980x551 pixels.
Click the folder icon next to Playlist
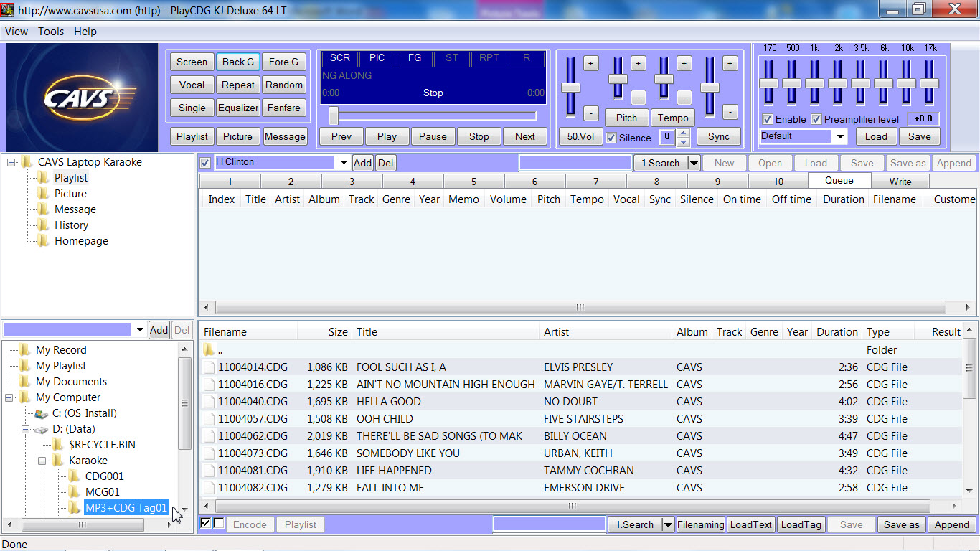[x=43, y=178]
